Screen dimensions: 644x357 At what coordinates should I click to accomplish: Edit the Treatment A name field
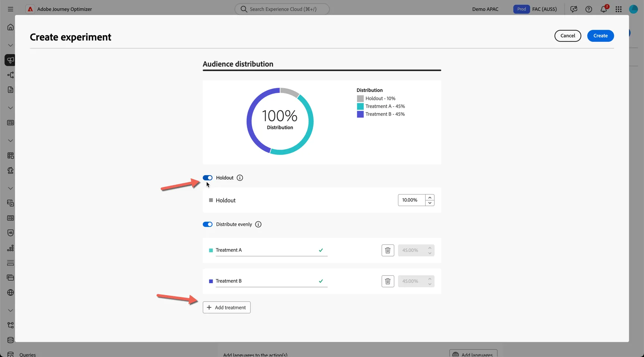pos(271,250)
